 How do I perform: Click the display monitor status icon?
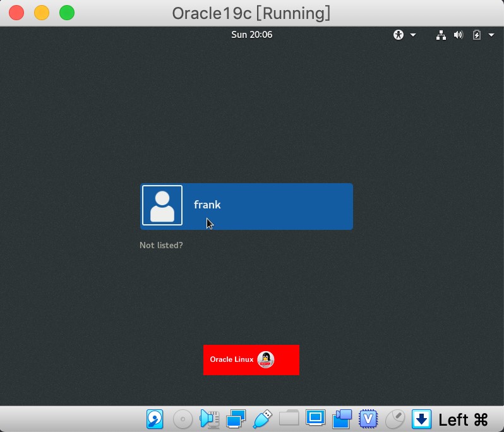(x=315, y=417)
